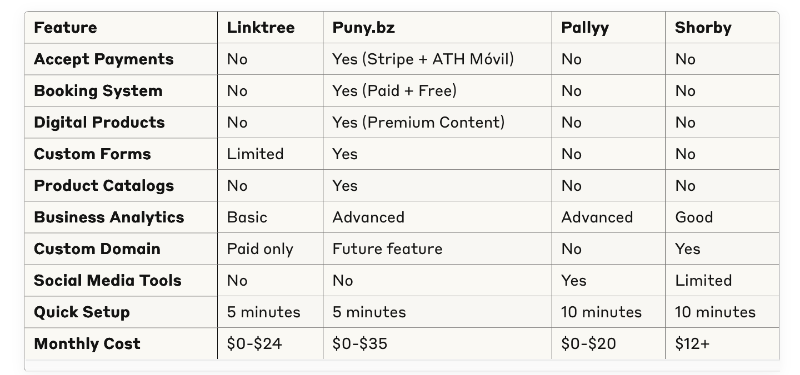Click the 'Future feature' cell
800x375 pixels.
(387, 249)
